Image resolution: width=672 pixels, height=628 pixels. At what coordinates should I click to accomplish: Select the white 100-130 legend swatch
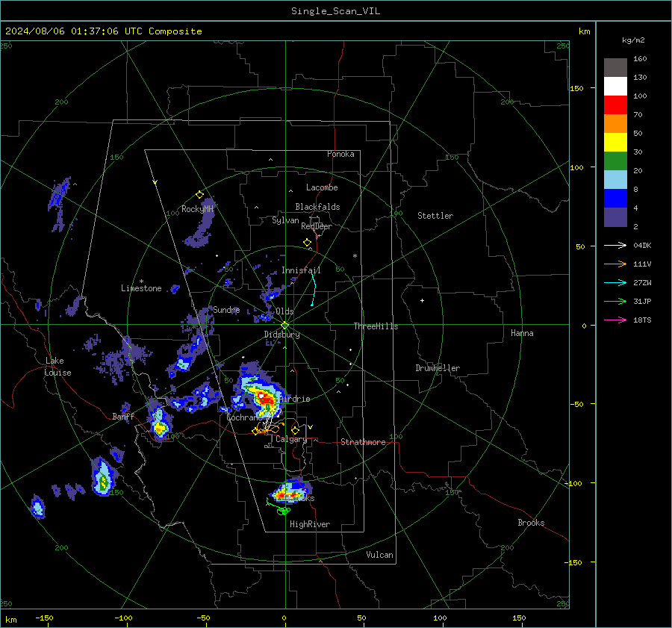(615, 87)
